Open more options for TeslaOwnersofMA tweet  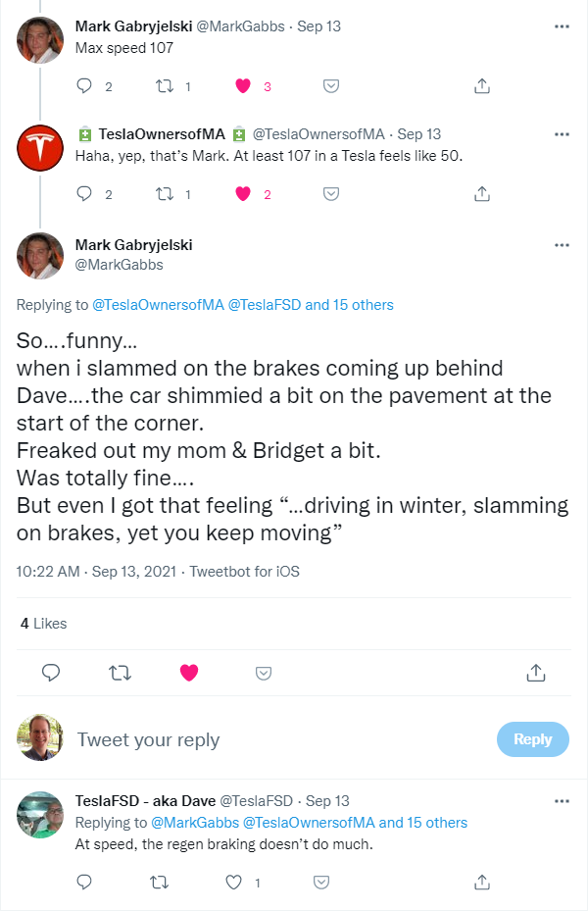tap(562, 134)
